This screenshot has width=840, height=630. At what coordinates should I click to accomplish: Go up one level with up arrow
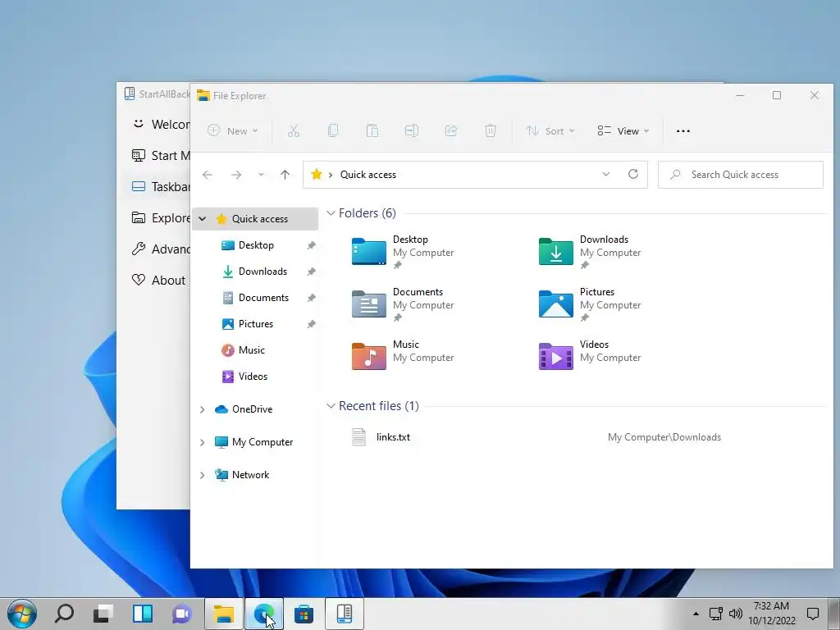click(x=285, y=175)
